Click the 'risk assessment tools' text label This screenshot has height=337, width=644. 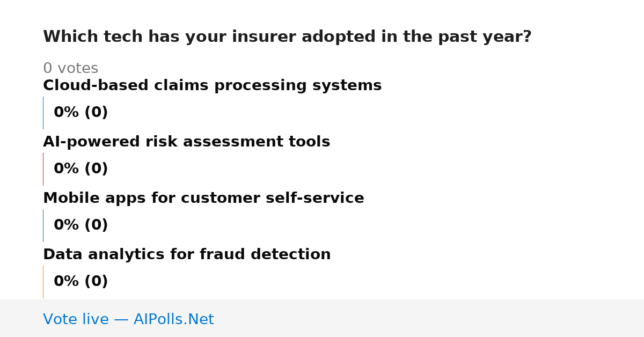[x=257, y=142]
